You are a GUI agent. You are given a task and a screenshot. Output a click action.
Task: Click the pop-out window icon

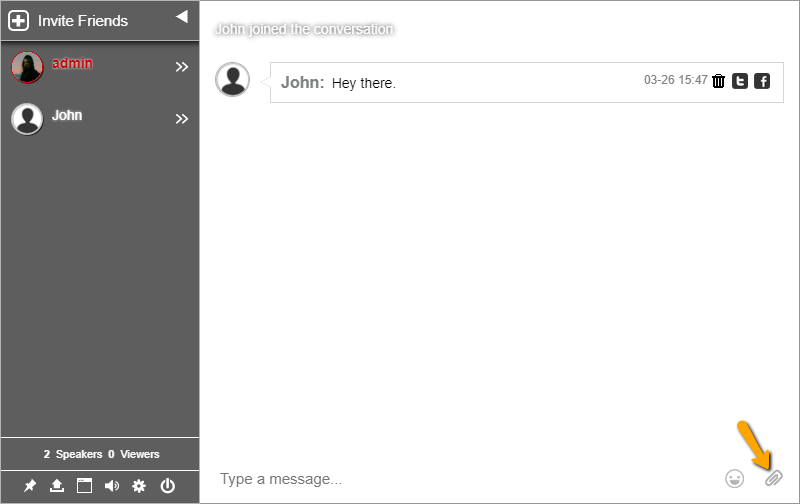click(x=84, y=486)
